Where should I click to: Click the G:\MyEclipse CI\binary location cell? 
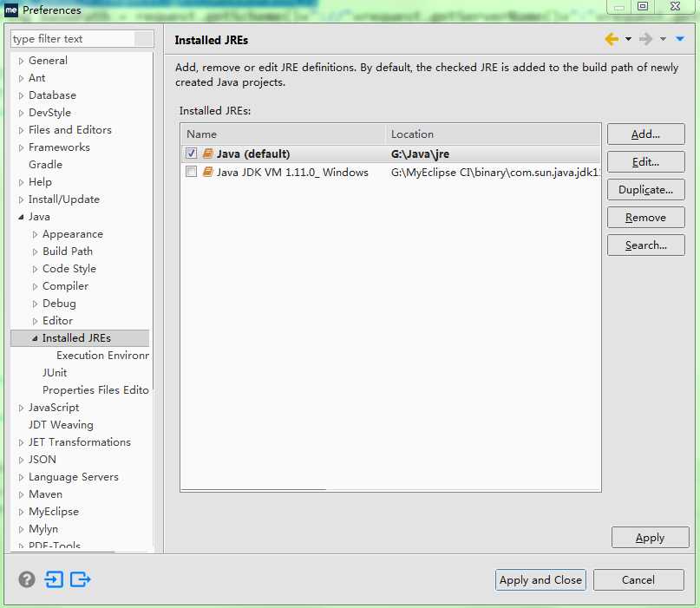tap(495, 173)
